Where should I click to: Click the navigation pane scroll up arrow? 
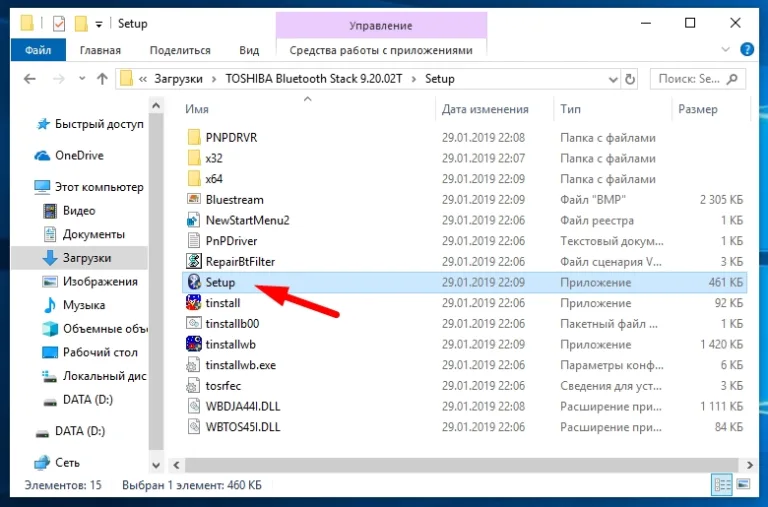point(156,105)
